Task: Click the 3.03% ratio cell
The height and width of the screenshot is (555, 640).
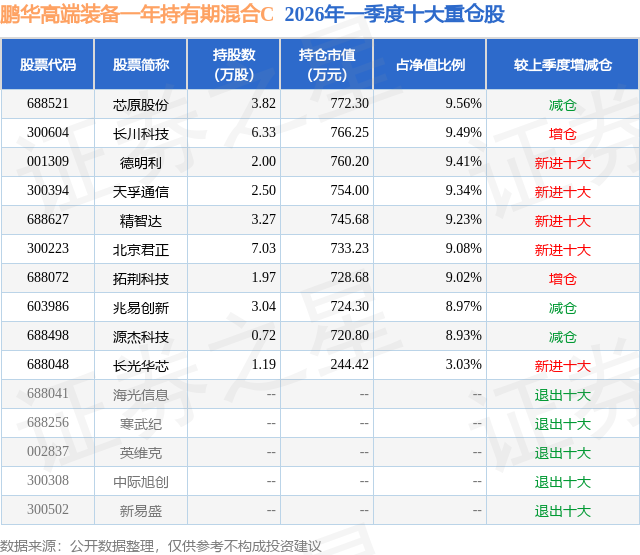Action: [463, 364]
